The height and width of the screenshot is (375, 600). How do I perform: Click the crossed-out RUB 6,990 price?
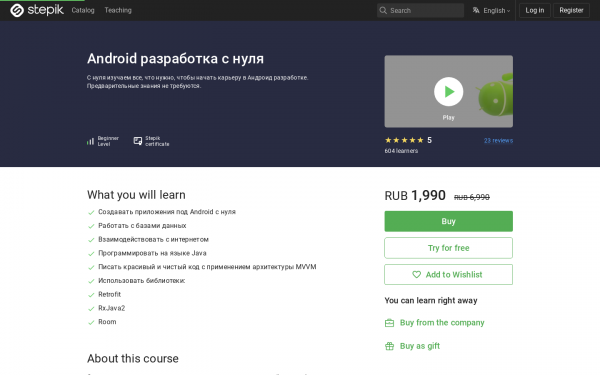pyautogui.click(x=471, y=197)
